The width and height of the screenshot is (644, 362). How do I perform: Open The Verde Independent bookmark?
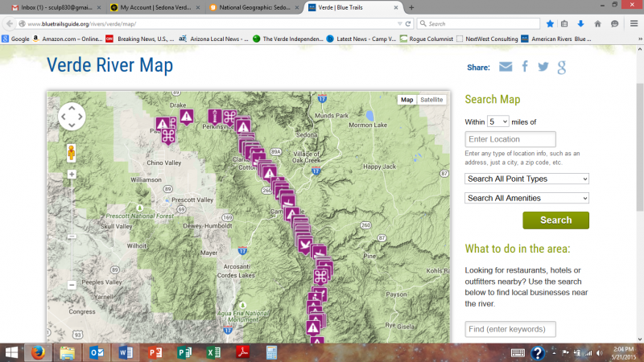290,38
